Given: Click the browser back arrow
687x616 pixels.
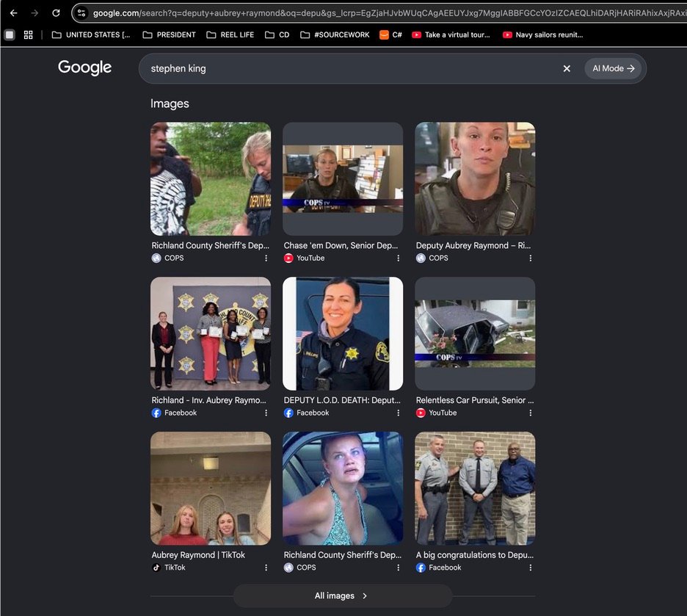Looking at the screenshot, I should click(x=14, y=13).
